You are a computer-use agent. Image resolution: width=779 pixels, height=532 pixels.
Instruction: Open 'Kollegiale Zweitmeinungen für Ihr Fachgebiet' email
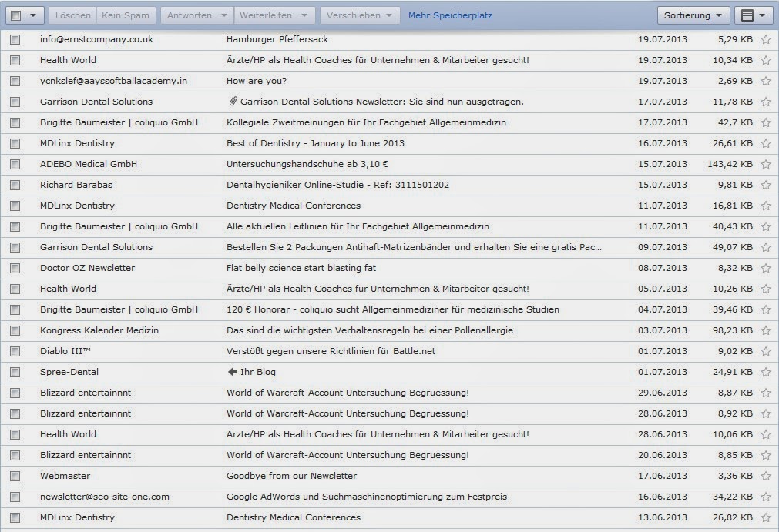(366, 122)
